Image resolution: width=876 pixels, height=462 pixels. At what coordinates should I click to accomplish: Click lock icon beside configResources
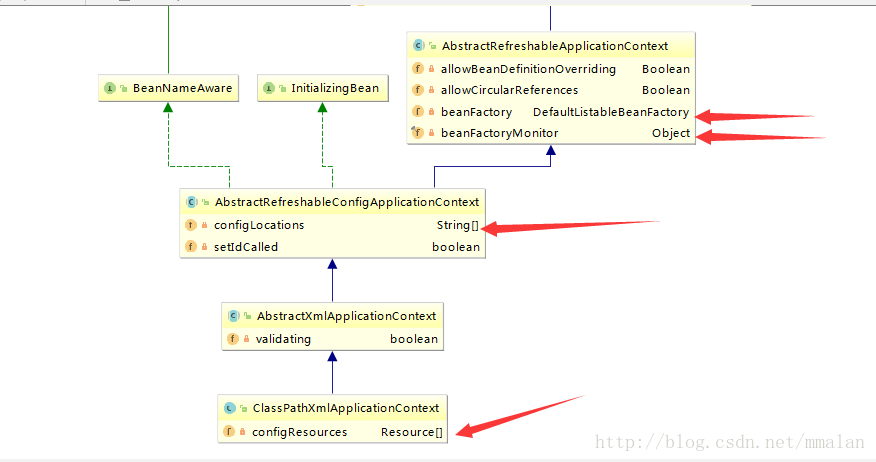242,431
